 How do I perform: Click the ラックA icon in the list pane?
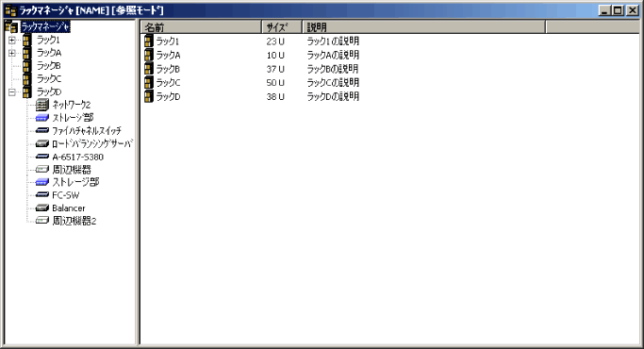click(149, 55)
